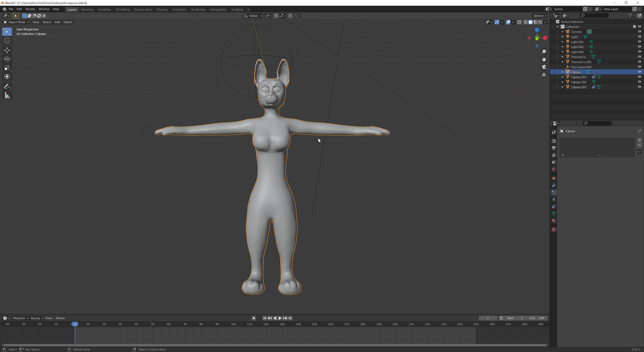Image resolution: width=644 pixels, height=352 pixels.
Task: Open Render Properties tab
Action: tap(554, 141)
